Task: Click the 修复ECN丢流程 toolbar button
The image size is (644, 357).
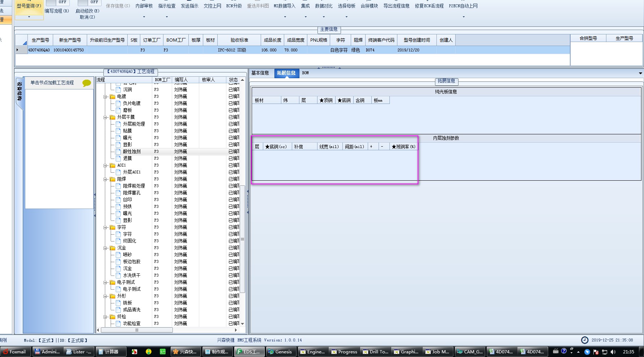Action: (x=429, y=6)
